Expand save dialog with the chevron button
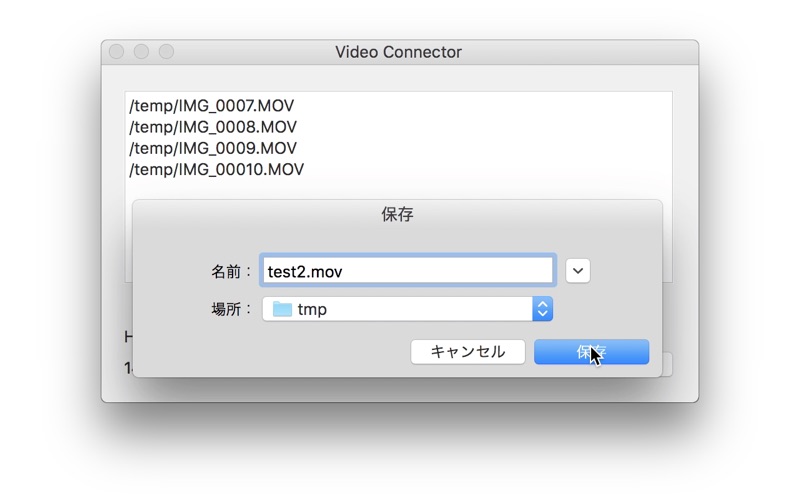Screen dimensions: 800x500 tap(578, 271)
